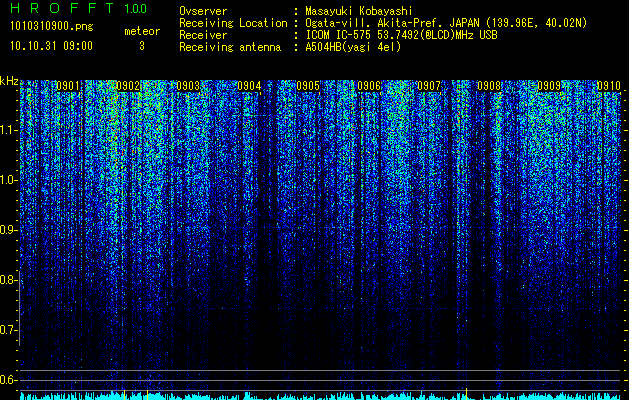This screenshot has width=629, height=400.
Task: Click the 0910 time marker
Action: [609, 86]
